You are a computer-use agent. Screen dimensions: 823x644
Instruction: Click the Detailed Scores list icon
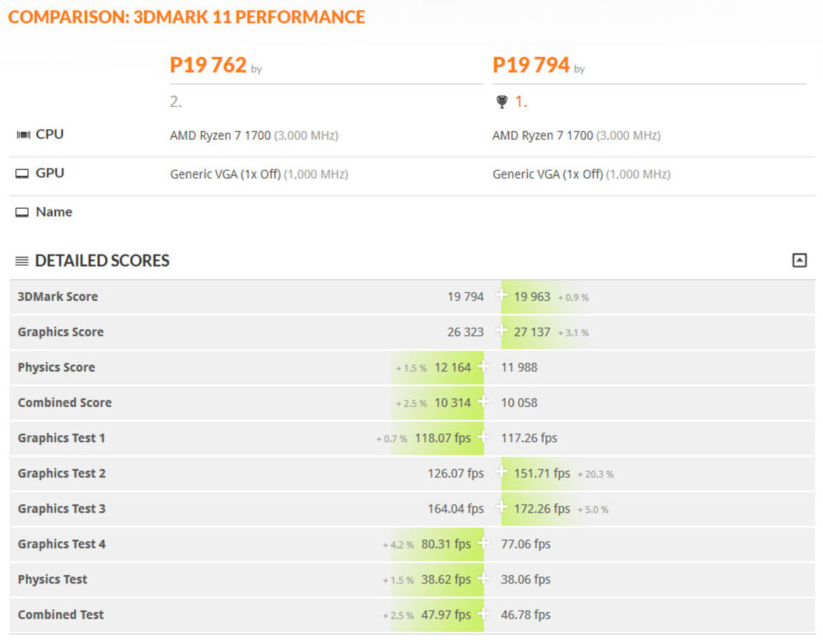pos(22,261)
